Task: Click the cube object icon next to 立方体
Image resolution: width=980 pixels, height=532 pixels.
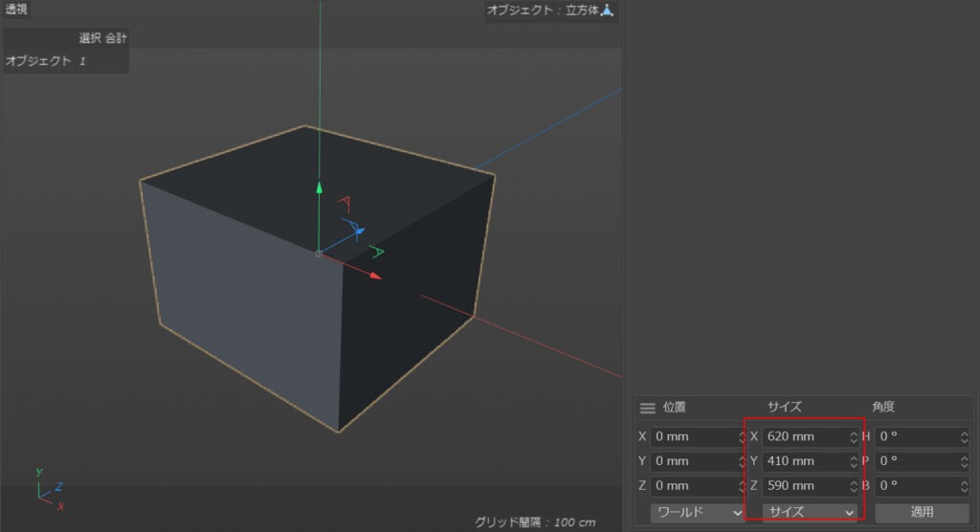Action: point(607,10)
